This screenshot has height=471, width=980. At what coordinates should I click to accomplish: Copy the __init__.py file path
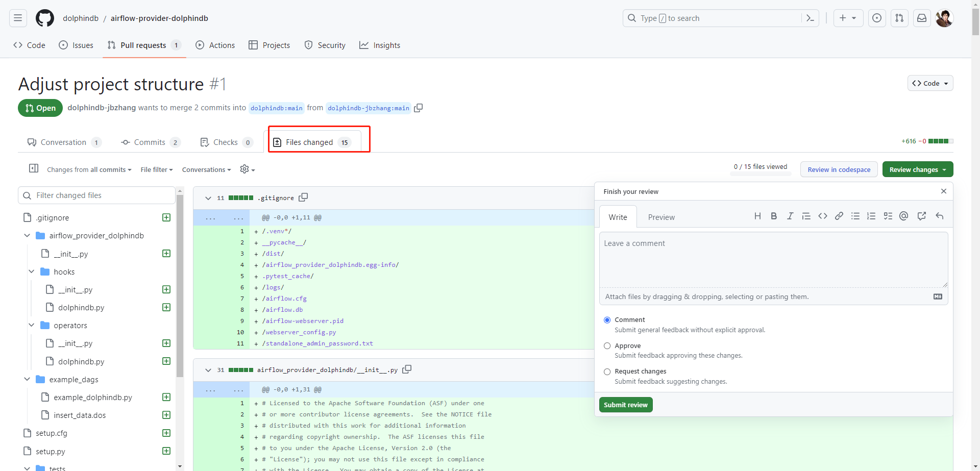pos(407,369)
